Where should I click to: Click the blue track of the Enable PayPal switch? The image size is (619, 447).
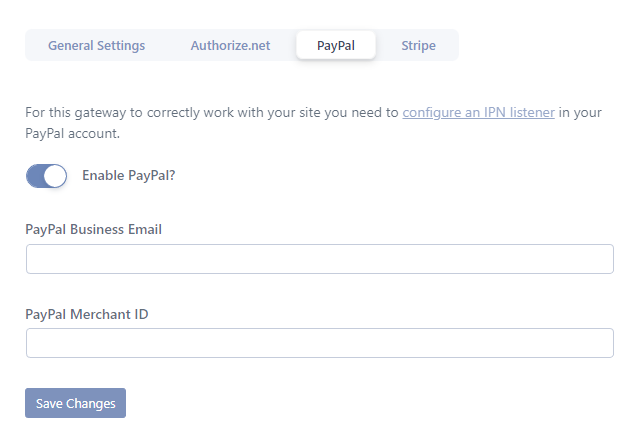[35, 176]
